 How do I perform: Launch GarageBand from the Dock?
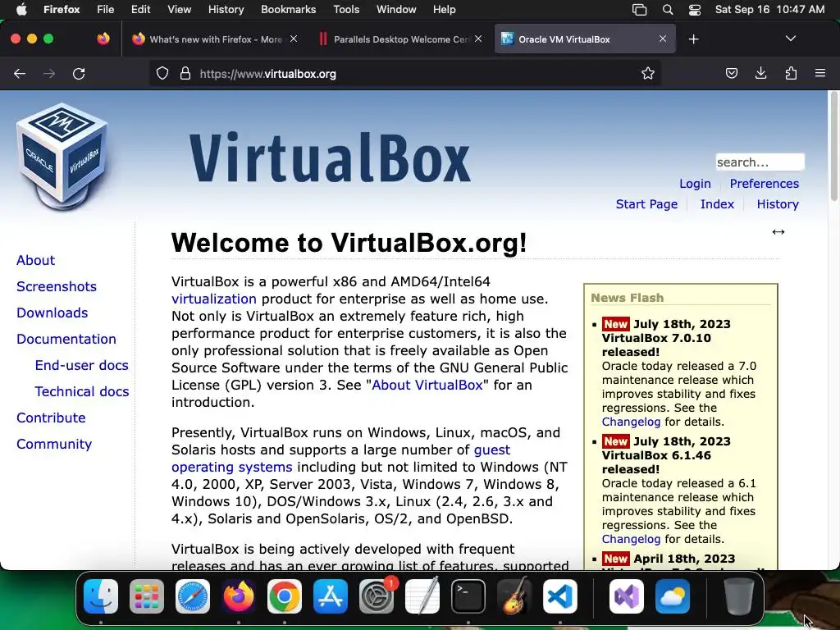(x=514, y=596)
